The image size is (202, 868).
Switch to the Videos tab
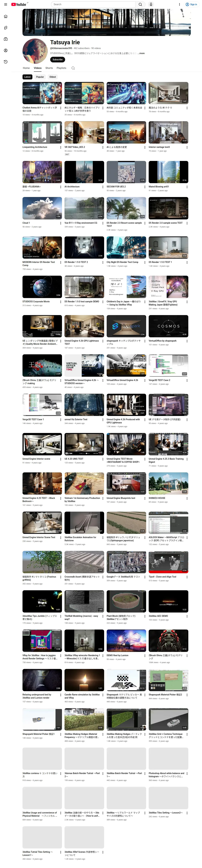[38, 68]
